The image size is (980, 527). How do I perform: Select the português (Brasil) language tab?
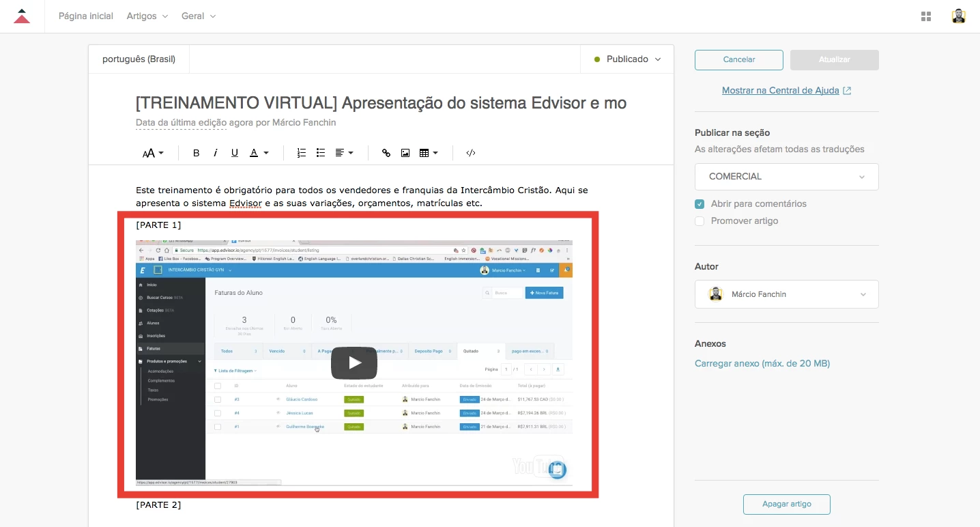[x=139, y=59]
